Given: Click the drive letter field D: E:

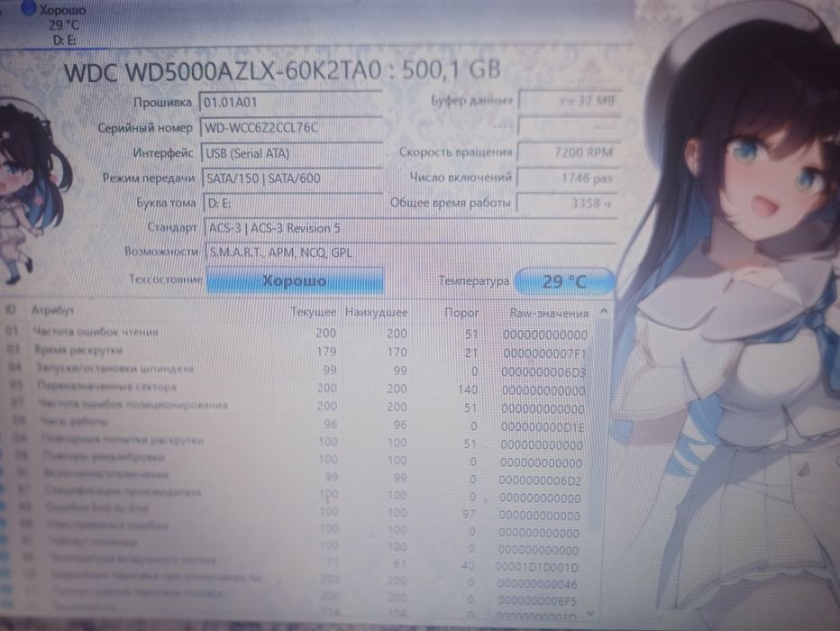Looking at the screenshot, I should click(294, 203).
